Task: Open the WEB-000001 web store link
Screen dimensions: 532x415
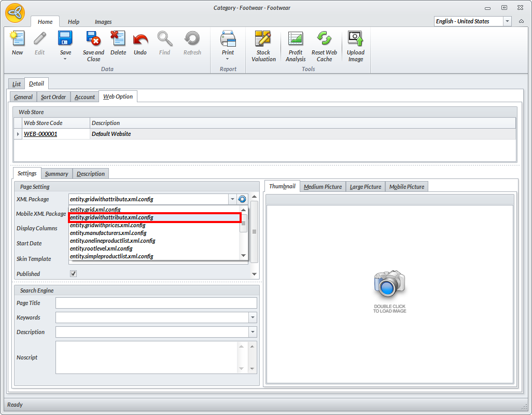Action: click(x=40, y=134)
